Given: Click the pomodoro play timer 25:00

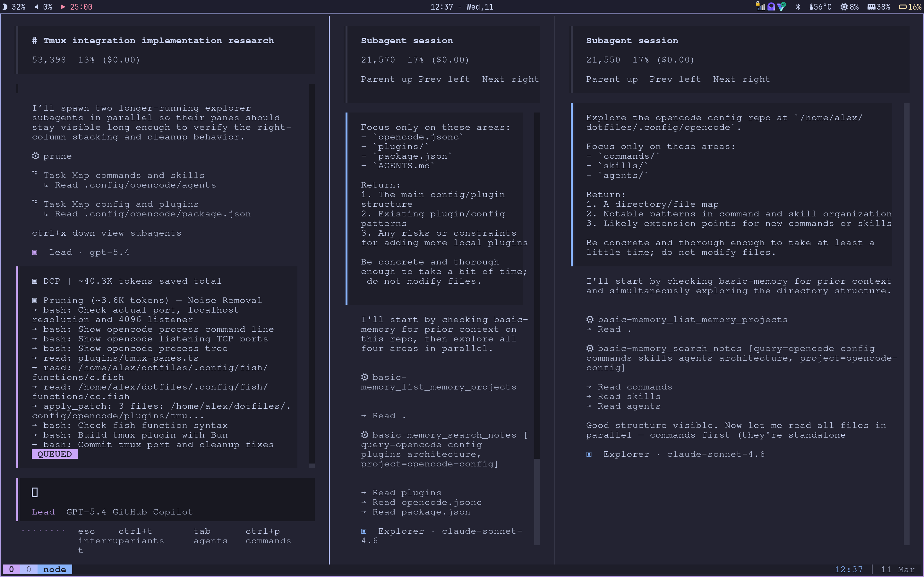Looking at the screenshot, I should point(76,7).
